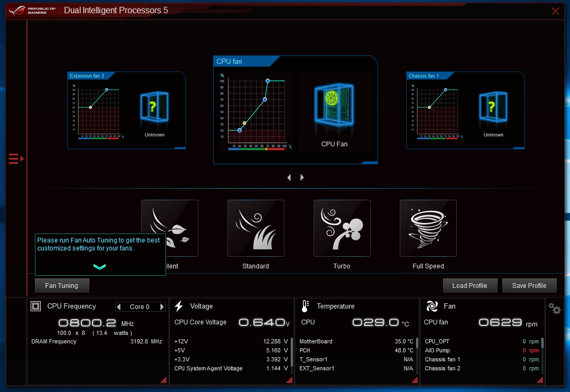570x392 pixels.
Task: Click the CPU temperature 029.0 reading
Action: [x=381, y=323]
